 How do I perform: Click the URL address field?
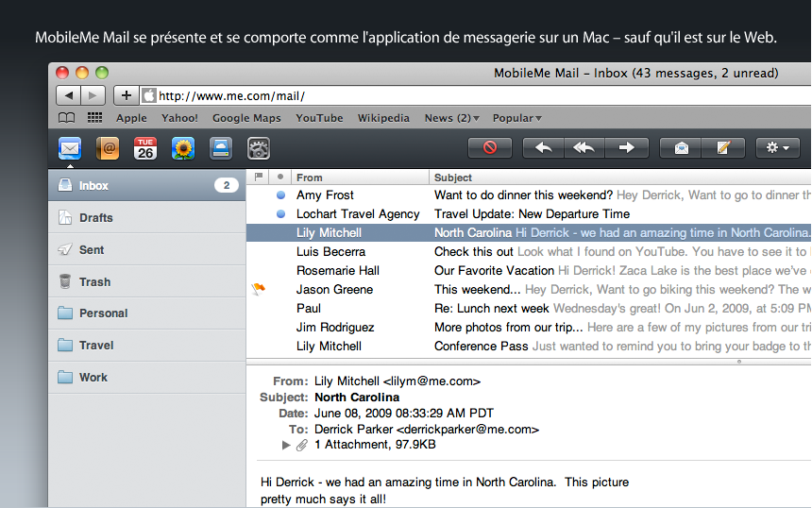pyautogui.click(x=477, y=95)
